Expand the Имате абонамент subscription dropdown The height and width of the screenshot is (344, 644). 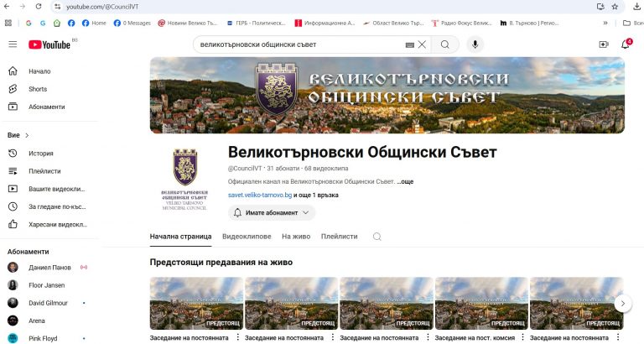coord(272,213)
